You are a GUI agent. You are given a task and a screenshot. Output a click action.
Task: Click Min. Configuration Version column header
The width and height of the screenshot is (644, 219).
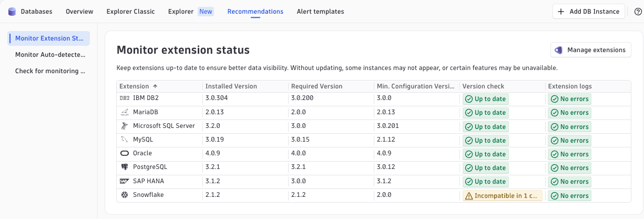click(416, 86)
